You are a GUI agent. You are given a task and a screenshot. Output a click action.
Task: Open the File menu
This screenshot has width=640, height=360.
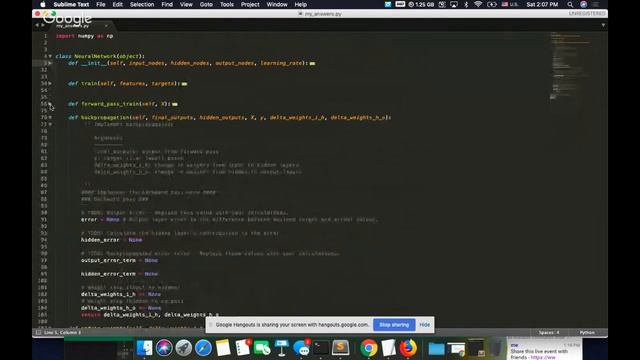pos(101,4)
